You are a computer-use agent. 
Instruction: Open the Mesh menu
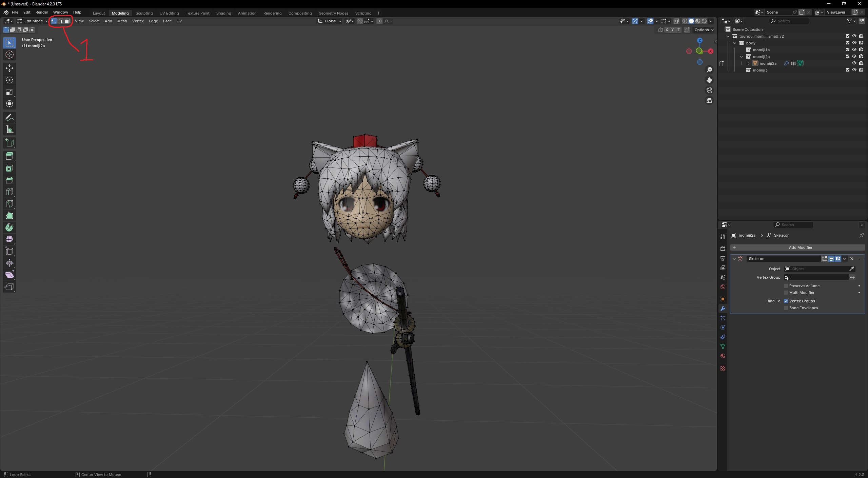(122, 21)
